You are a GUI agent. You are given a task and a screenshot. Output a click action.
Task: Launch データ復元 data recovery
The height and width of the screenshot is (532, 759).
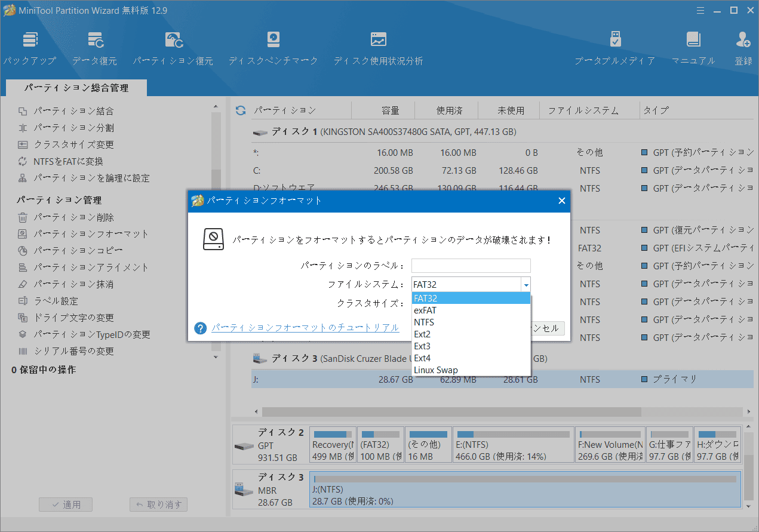coord(94,48)
